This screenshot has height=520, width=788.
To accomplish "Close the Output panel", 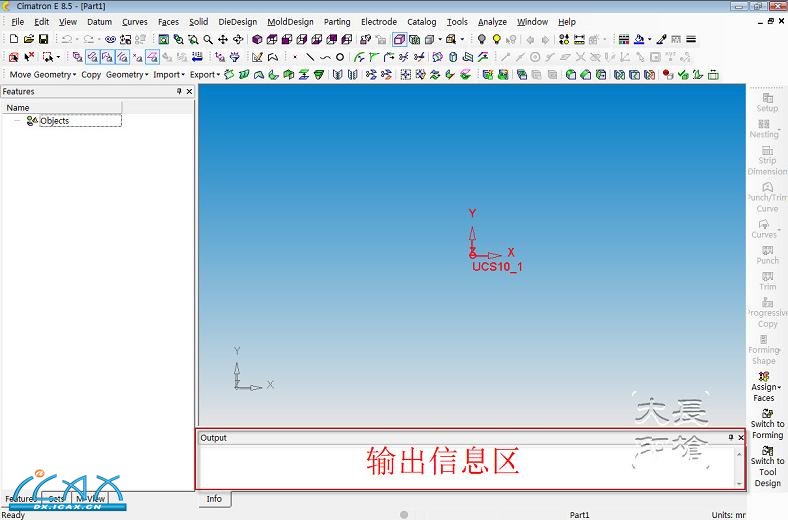I will coord(741,437).
